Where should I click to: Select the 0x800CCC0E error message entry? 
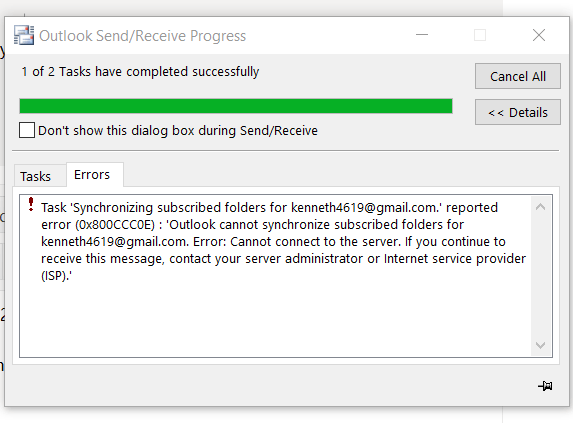click(283, 241)
